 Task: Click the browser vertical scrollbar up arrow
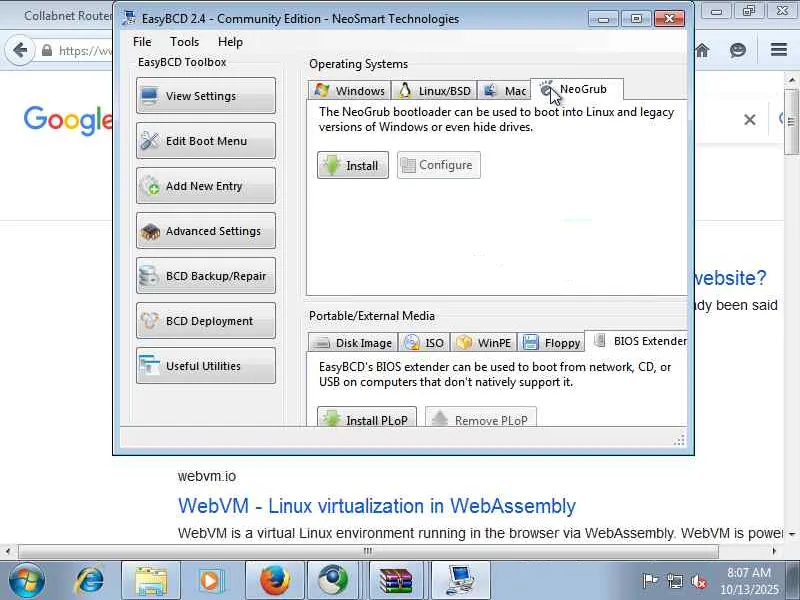click(x=792, y=80)
